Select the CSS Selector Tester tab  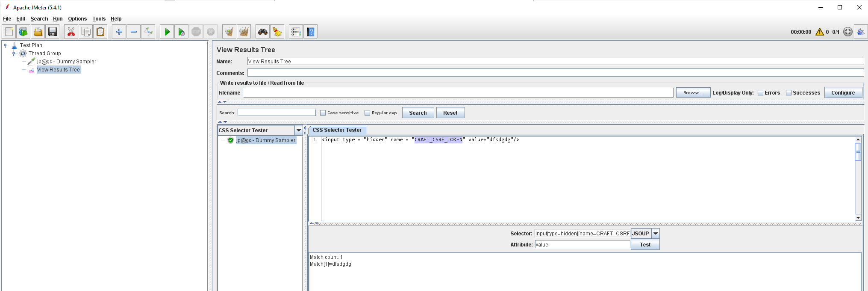[337, 130]
